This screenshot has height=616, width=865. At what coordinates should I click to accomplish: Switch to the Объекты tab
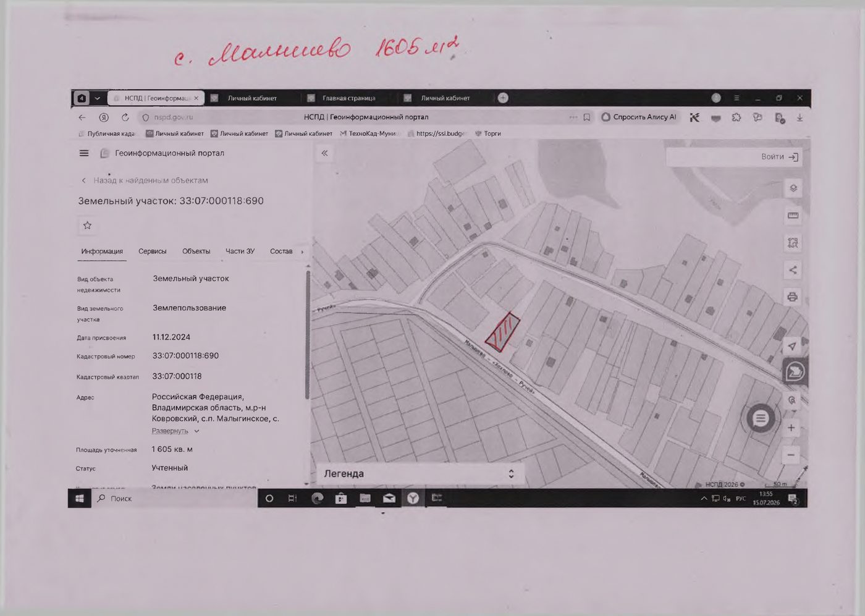196,251
